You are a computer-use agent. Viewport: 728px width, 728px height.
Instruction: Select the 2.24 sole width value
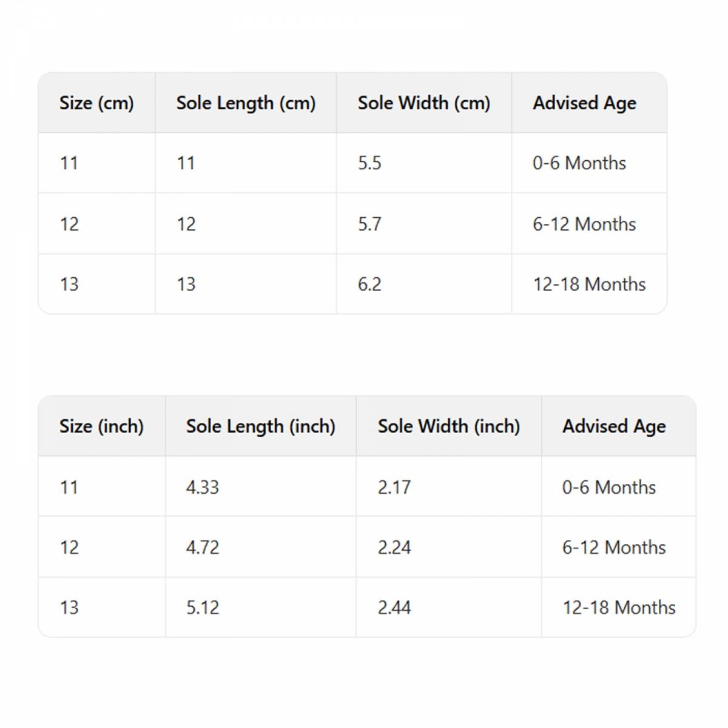[x=394, y=547]
